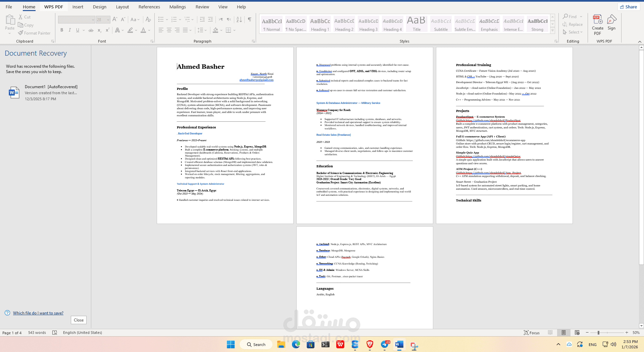Open numbered list style dropdown
Viewport: 644px width, 352px height.
(x=180, y=19)
